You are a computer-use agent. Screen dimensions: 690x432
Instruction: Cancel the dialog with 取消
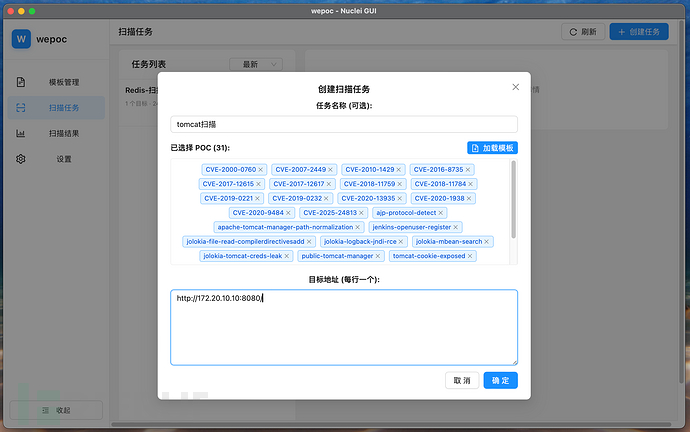coord(461,381)
